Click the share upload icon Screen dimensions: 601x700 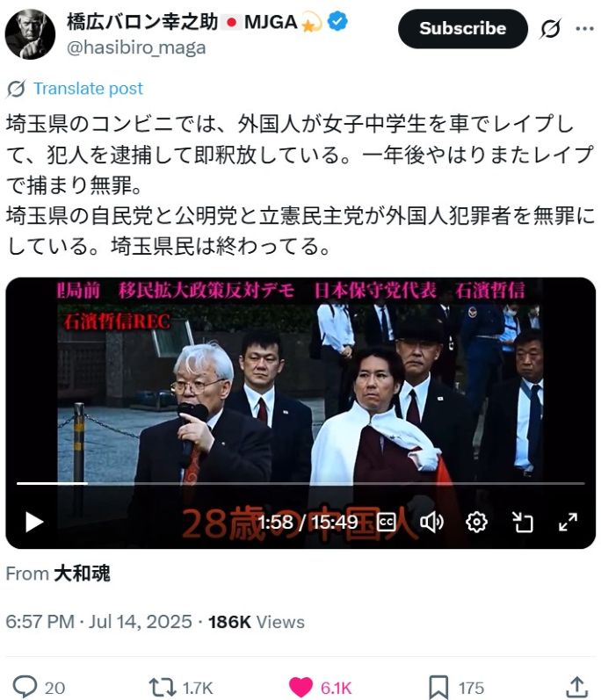pos(576,688)
